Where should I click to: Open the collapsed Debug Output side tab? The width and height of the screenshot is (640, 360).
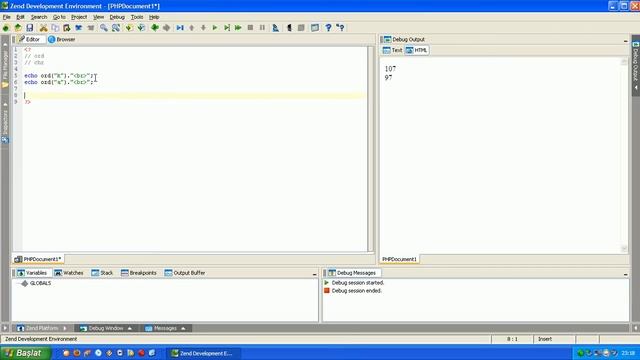pos(636,65)
